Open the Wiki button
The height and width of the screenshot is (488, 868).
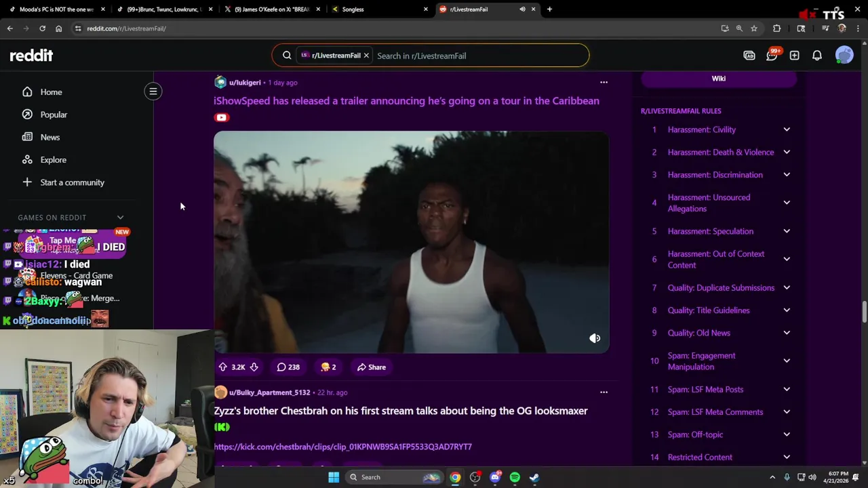pyautogui.click(x=718, y=79)
